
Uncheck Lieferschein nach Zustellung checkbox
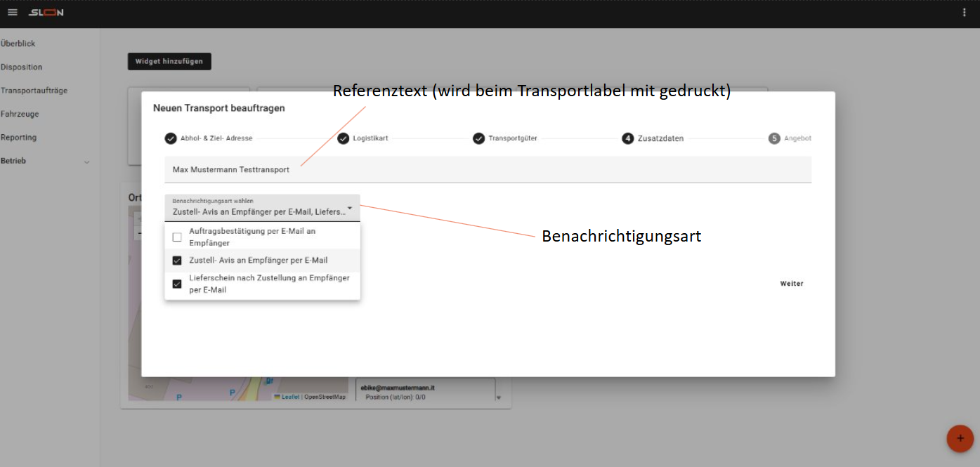[177, 284]
